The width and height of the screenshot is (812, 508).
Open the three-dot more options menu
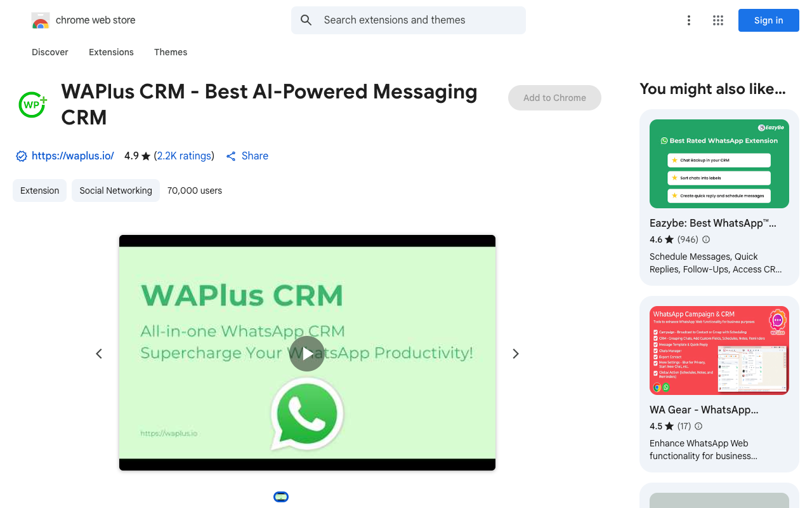click(x=688, y=20)
